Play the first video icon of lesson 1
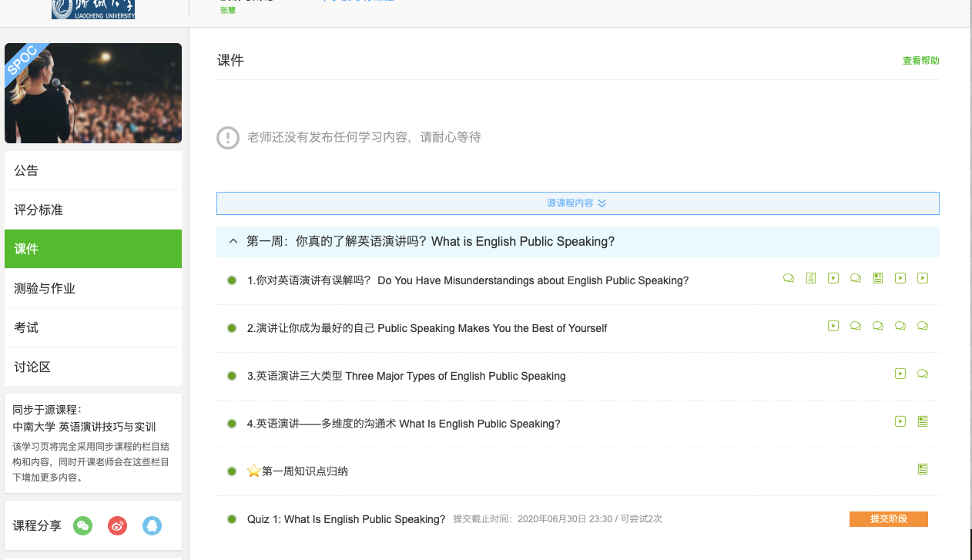 (x=833, y=278)
